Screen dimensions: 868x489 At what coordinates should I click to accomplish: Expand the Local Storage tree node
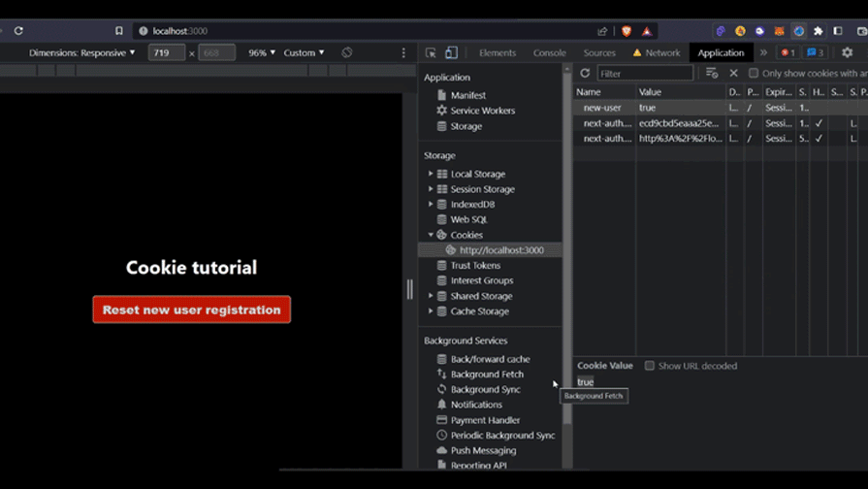(431, 175)
